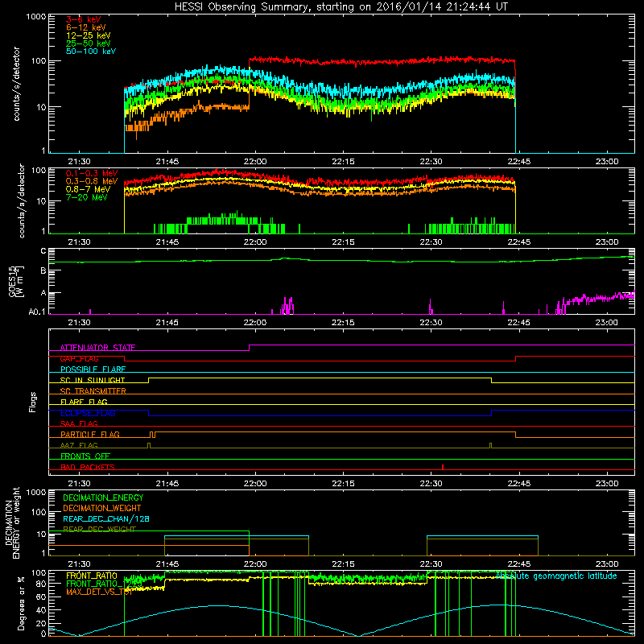The image size is (644, 644).
Task: Select the MAX_DET_VS_TOT legend label
Action: [x=99, y=592]
